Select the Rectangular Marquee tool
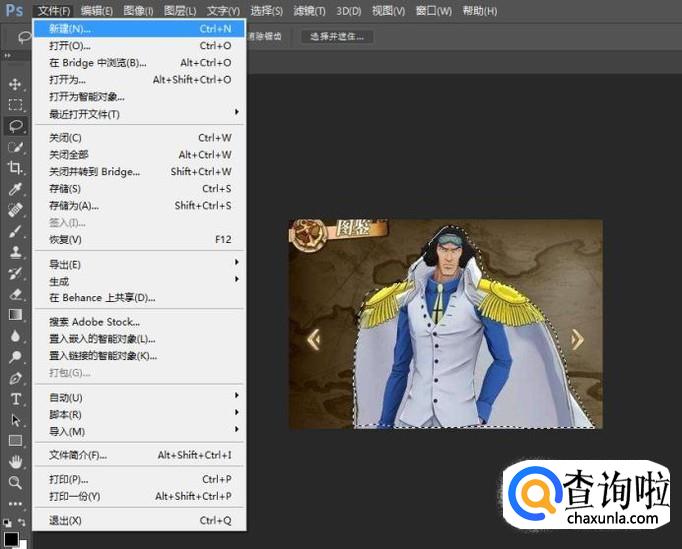Viewport: 682px width, 549px height. 15,105
